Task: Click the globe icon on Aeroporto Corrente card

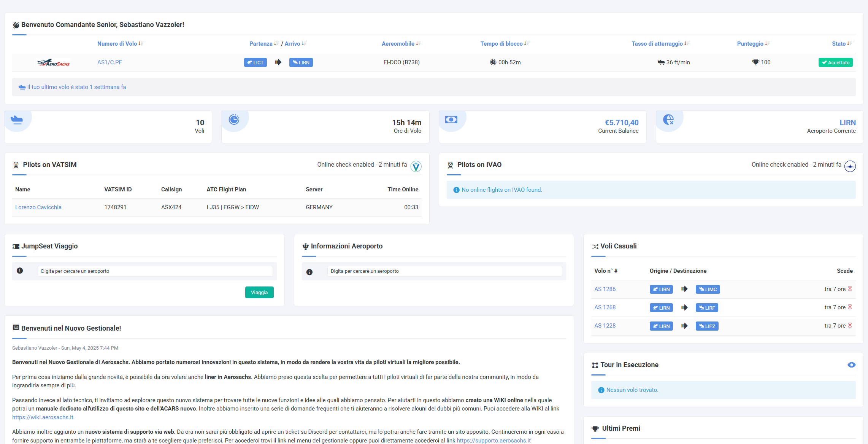Action: (668, 120)
